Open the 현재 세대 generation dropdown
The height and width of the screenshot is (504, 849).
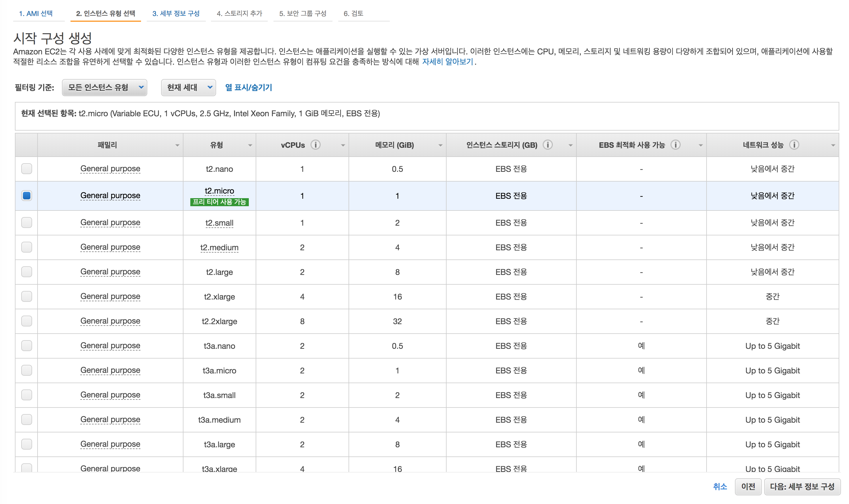(x=188, y=88)
